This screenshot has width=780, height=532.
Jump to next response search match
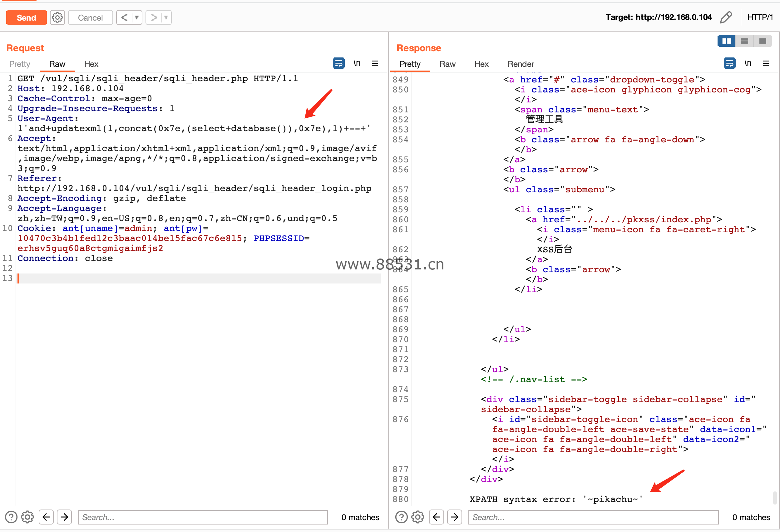455,517
